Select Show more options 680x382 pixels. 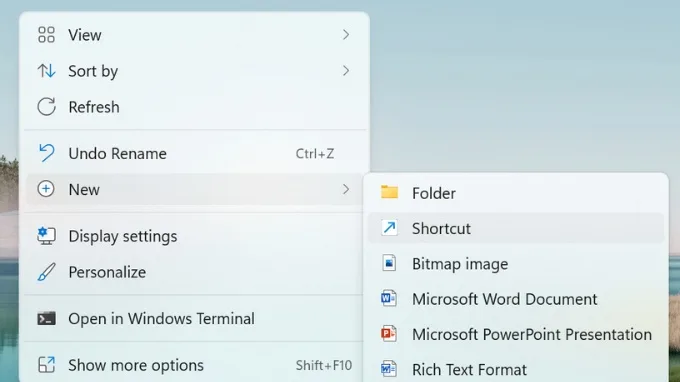point(194,365)
